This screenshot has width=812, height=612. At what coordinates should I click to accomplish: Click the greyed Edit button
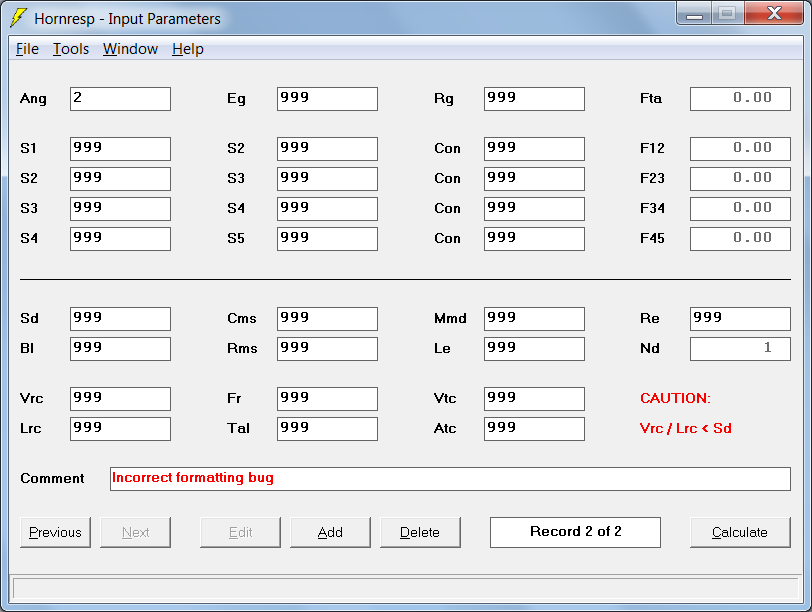point(240,532)
